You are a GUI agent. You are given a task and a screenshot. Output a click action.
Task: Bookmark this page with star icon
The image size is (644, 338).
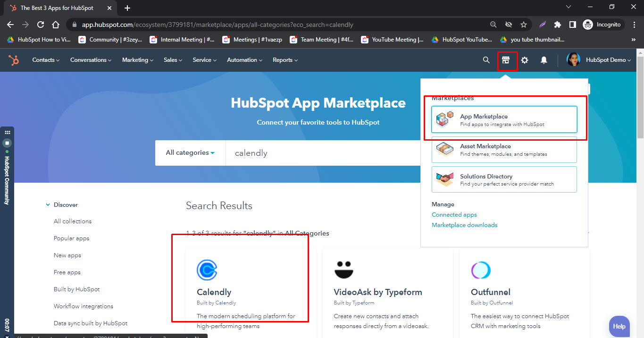[x=523, y=25]
